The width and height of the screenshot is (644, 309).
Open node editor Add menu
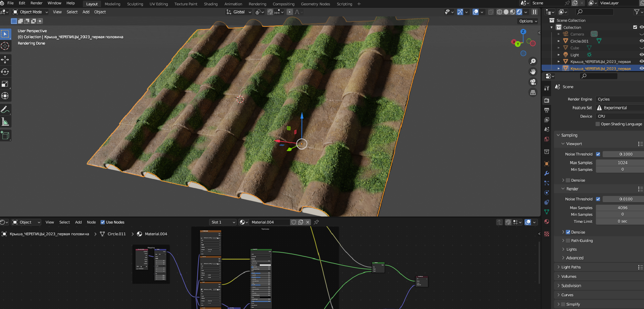tap(78, 222)
